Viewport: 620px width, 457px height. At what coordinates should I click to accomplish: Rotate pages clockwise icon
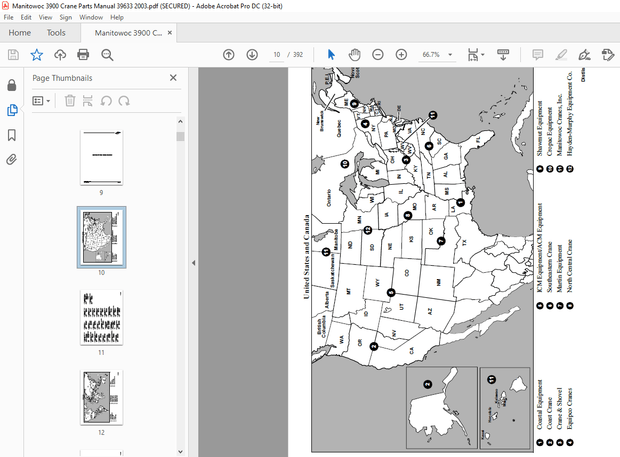pos(124,101)
